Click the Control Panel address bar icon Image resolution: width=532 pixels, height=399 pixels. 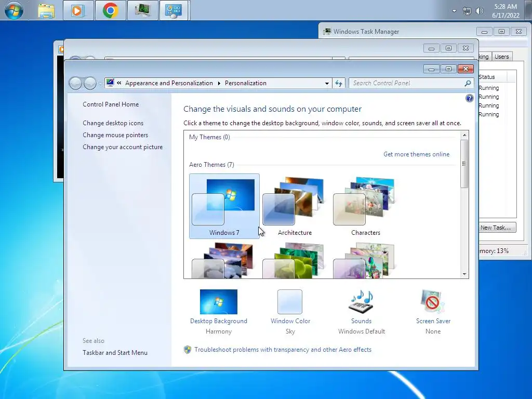pos(110,83)
